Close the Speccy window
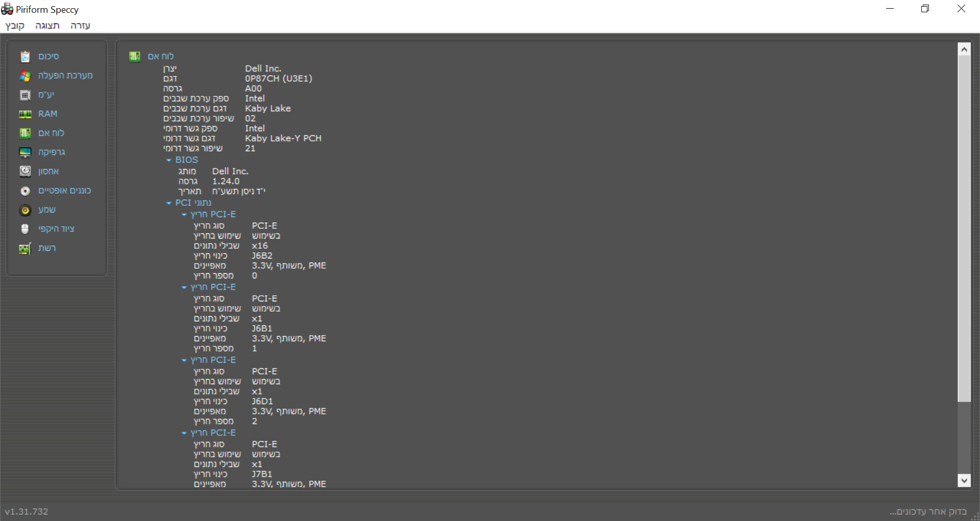This screenshot has height=521, width=980. coord(961,9)
